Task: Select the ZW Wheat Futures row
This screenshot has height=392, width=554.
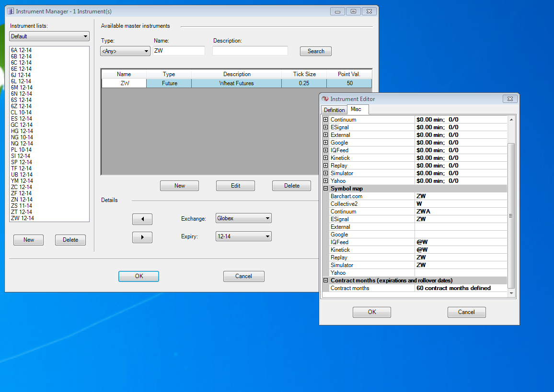Action: (236, 83)
